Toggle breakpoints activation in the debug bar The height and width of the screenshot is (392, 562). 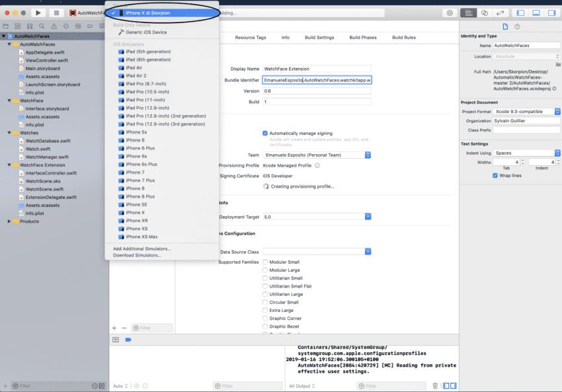(x=128, y=340)
